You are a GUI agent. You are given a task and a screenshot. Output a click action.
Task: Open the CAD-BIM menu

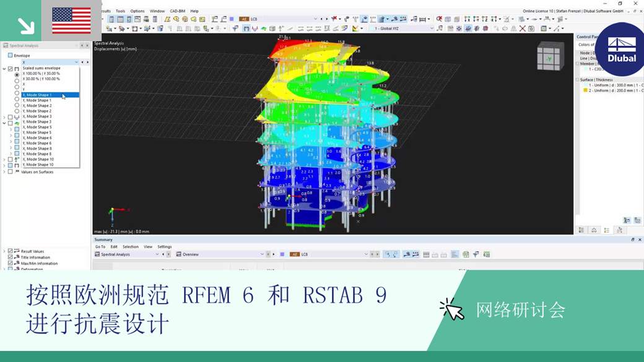[x=178, y=11]
